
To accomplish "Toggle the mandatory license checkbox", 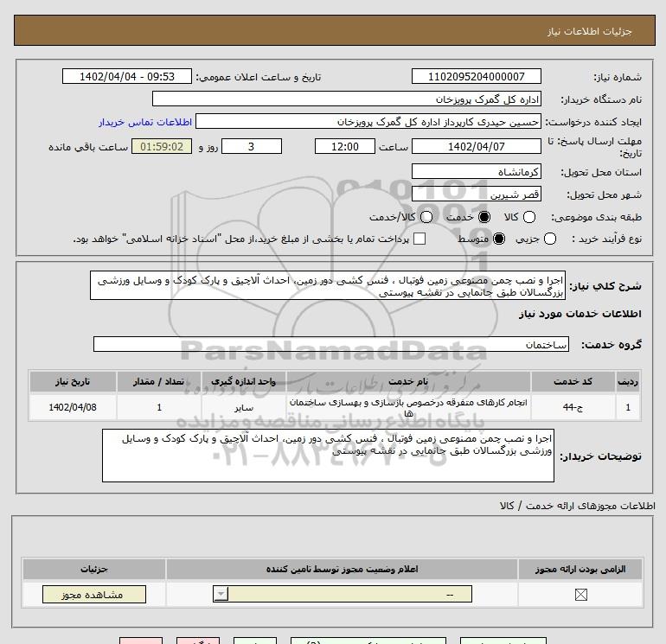I will tap(580, 595).
